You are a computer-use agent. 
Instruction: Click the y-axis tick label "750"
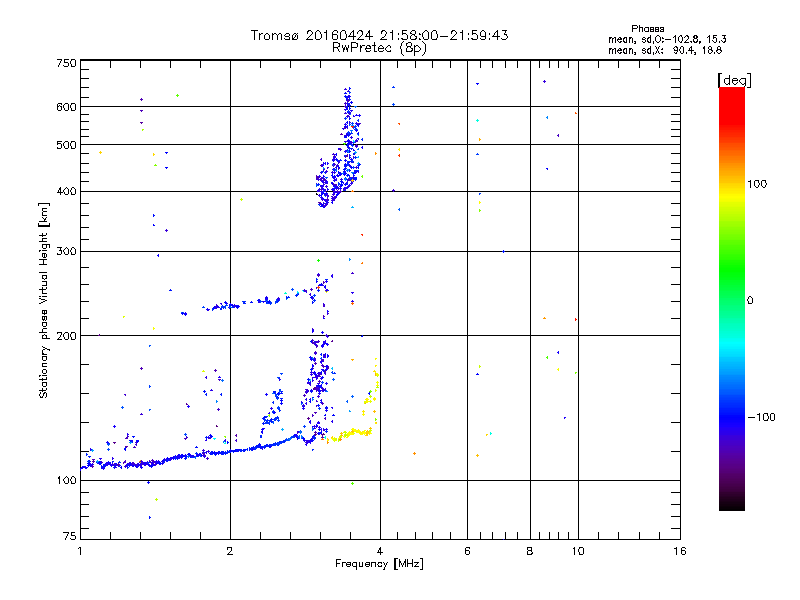tap(66, 64)
